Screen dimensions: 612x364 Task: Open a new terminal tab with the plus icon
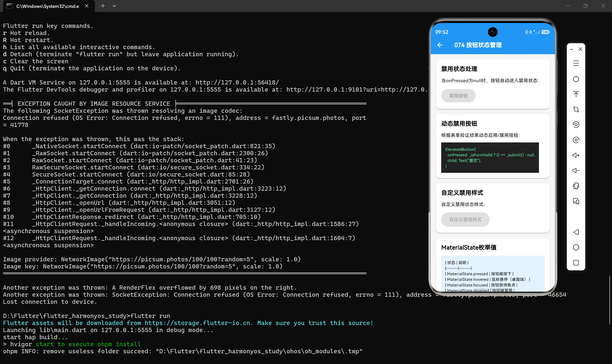103,6
